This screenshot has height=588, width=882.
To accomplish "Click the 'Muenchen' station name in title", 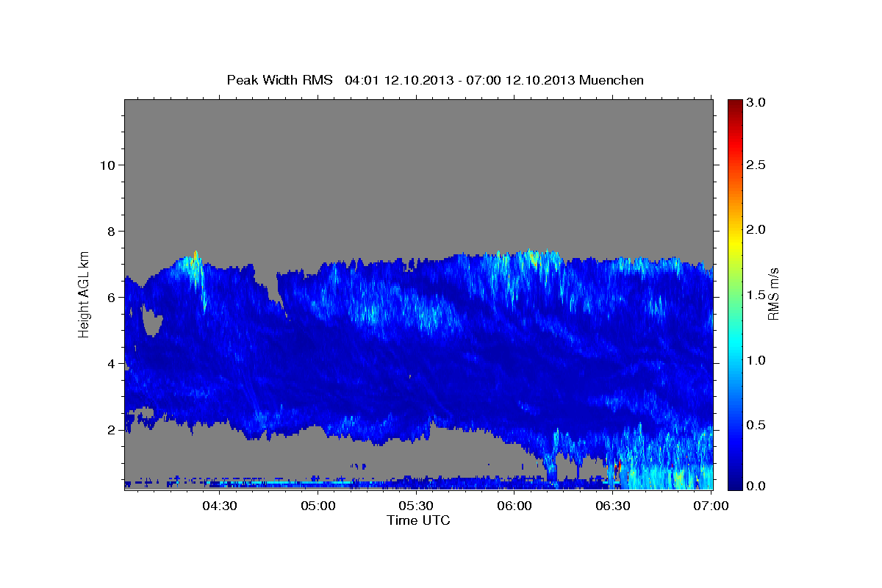I will [612, 80].
